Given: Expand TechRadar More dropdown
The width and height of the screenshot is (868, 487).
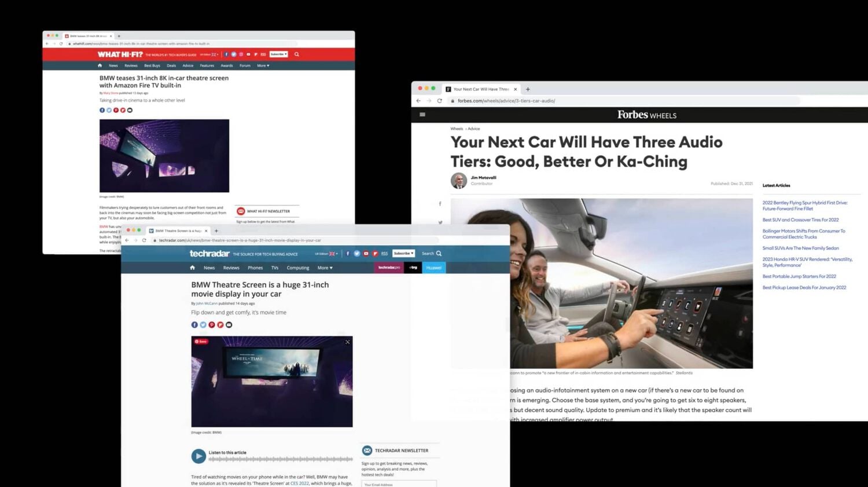Looking at the screenshot, I should tap(325, 268).
